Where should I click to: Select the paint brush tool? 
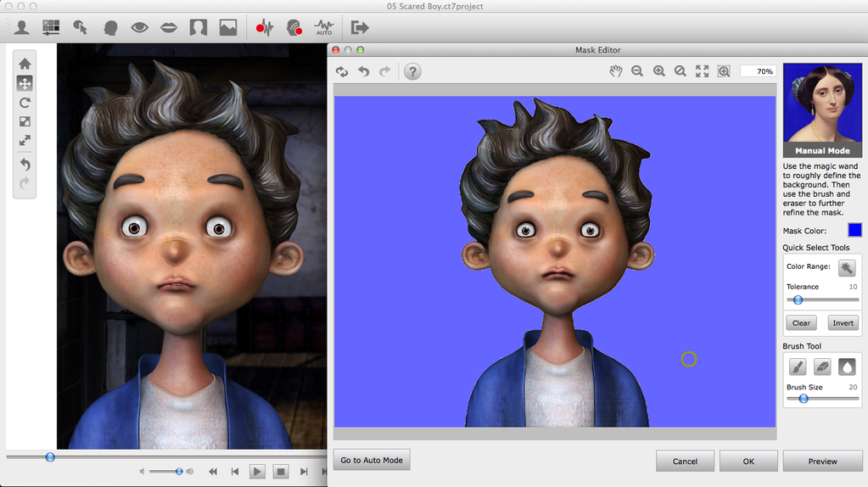[798, 367]
